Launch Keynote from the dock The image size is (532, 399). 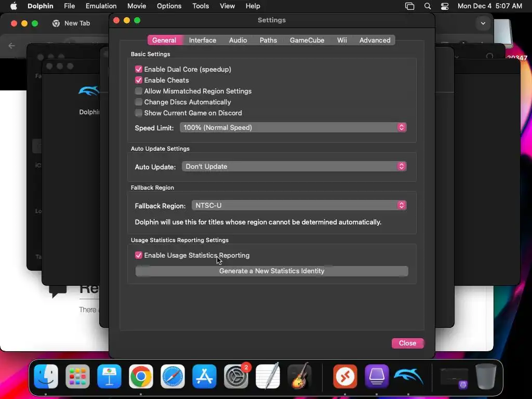click(x=109, y=376)
